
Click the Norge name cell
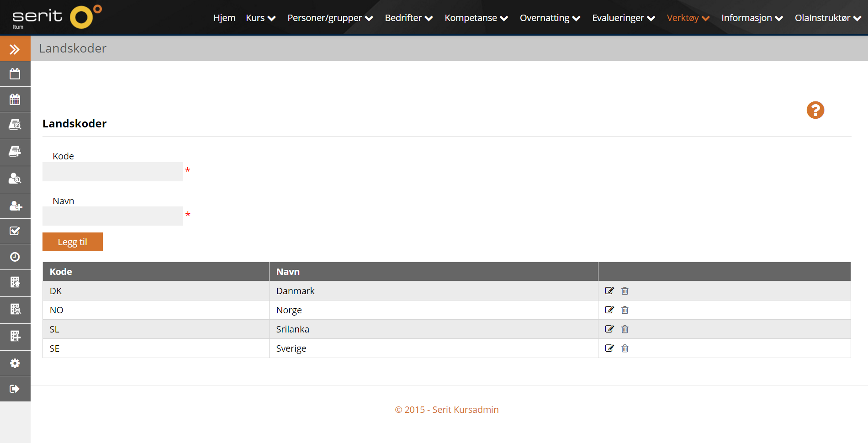(x=434, y=310)
